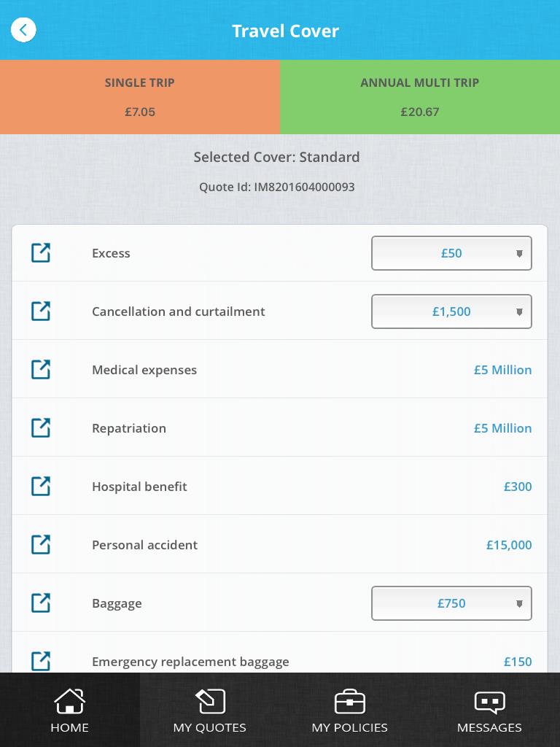Tap the back arrow icon
The image size is (560, 747).
tap(23, 30)
